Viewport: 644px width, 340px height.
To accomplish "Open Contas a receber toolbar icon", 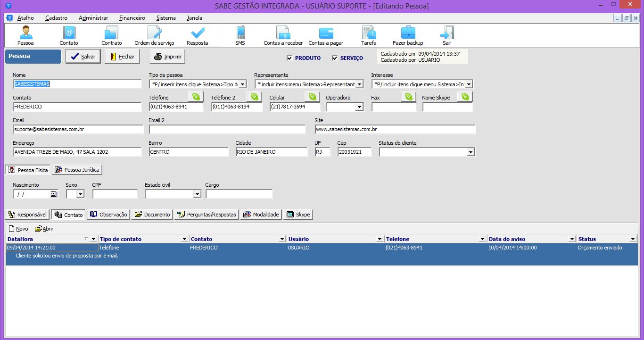I will [x=283, y=36].
